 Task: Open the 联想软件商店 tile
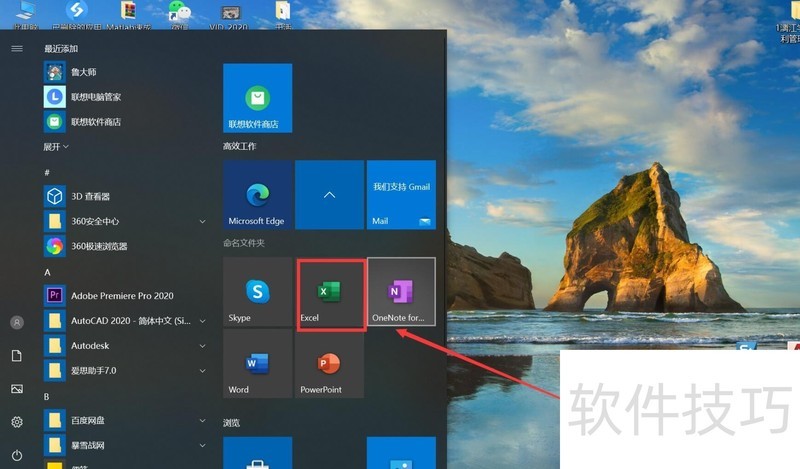tap(258, 99)
